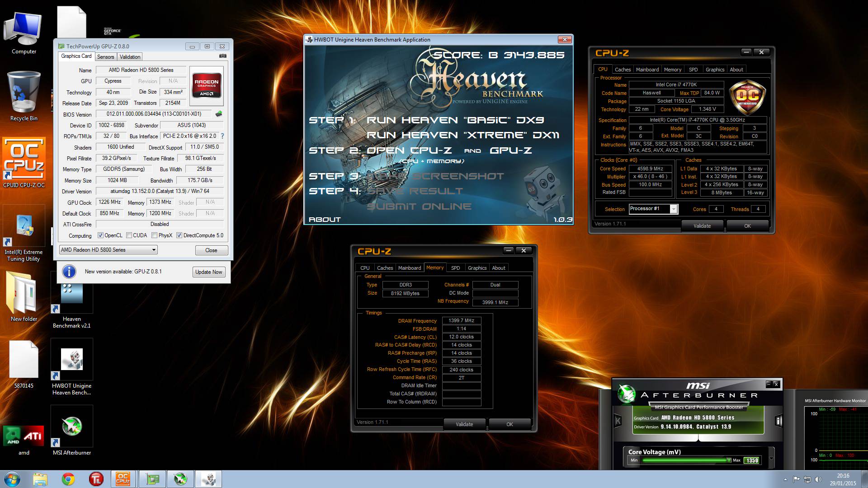Click ABOUT in the HWBOT Heaven window

coord(325,220)
